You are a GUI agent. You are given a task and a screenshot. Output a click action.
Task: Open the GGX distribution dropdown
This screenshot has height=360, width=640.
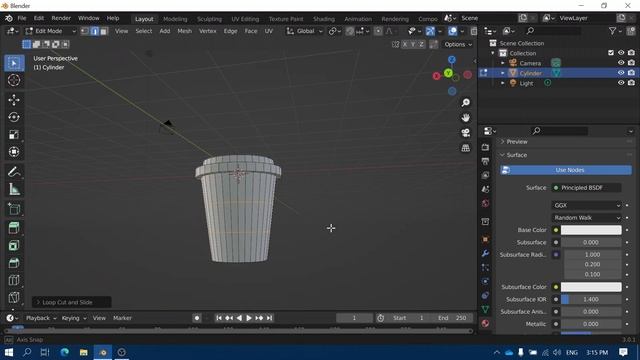(587, 205)
